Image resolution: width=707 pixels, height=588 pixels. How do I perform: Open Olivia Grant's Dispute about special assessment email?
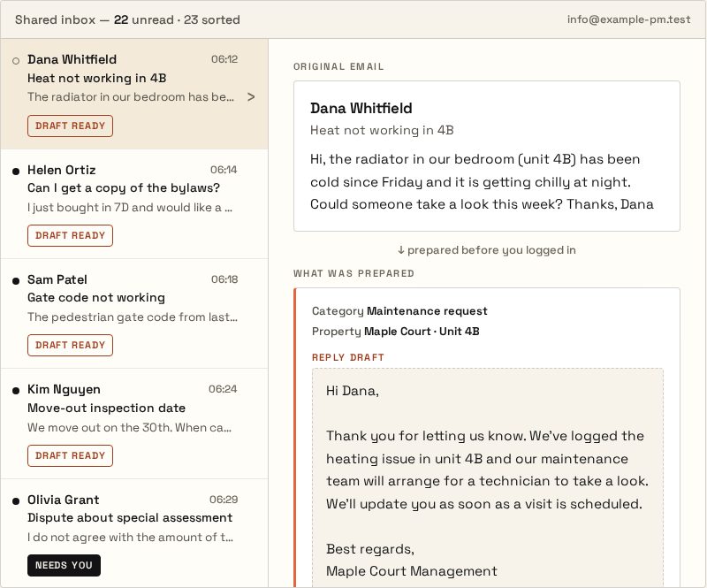tap(134, 533)
